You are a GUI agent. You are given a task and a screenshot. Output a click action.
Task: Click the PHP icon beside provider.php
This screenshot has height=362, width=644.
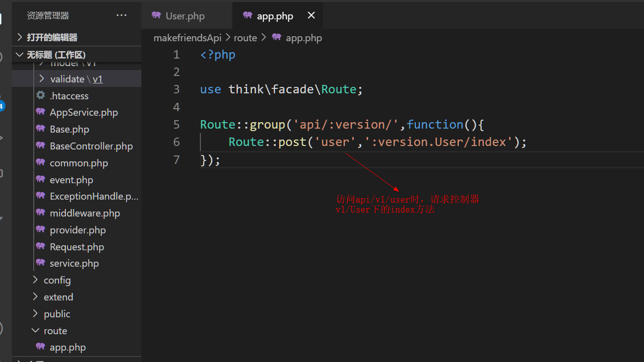coord(41,230)
